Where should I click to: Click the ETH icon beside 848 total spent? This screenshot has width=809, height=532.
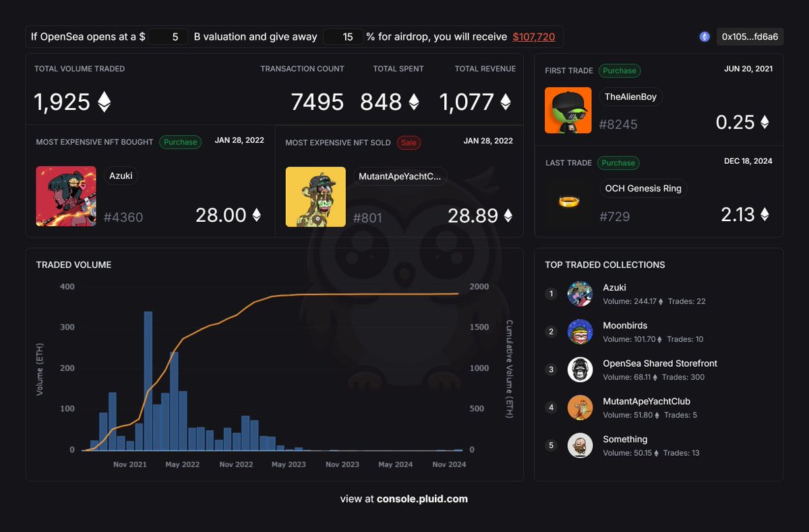coord(414,102)
